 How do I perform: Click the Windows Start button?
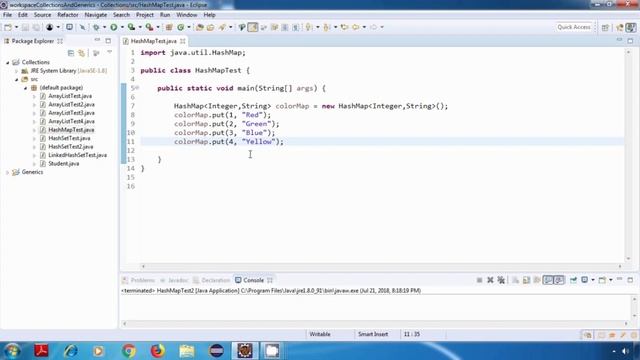[x=12, y=351]
